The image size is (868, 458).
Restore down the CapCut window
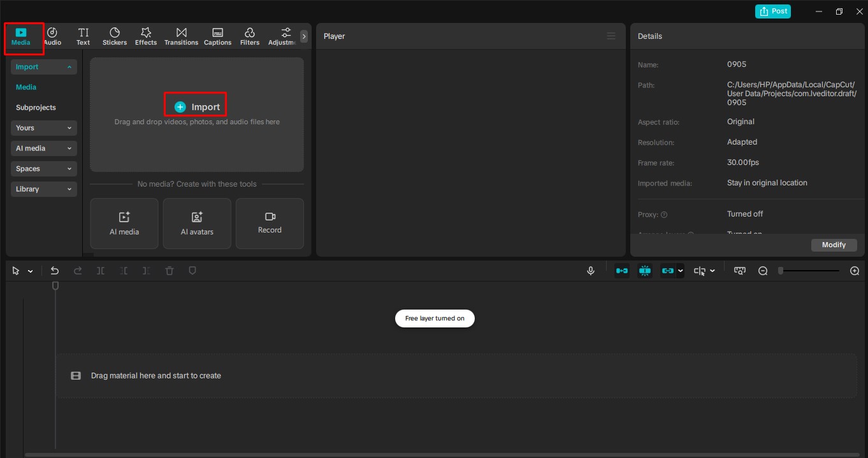(839, 11)
